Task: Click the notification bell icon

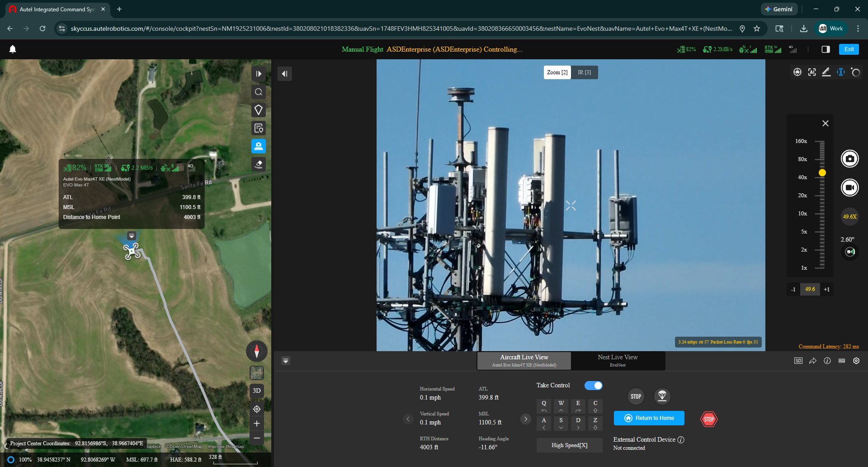Action: (13, 49)
